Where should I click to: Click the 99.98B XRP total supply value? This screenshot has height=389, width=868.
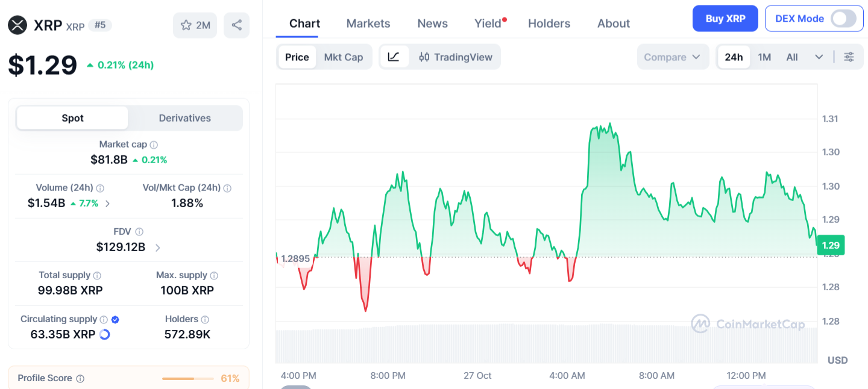(x=71, y=290)
